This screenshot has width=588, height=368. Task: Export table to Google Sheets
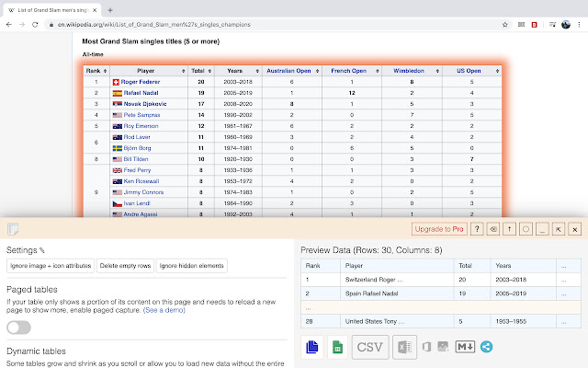[x=337, y=347]
